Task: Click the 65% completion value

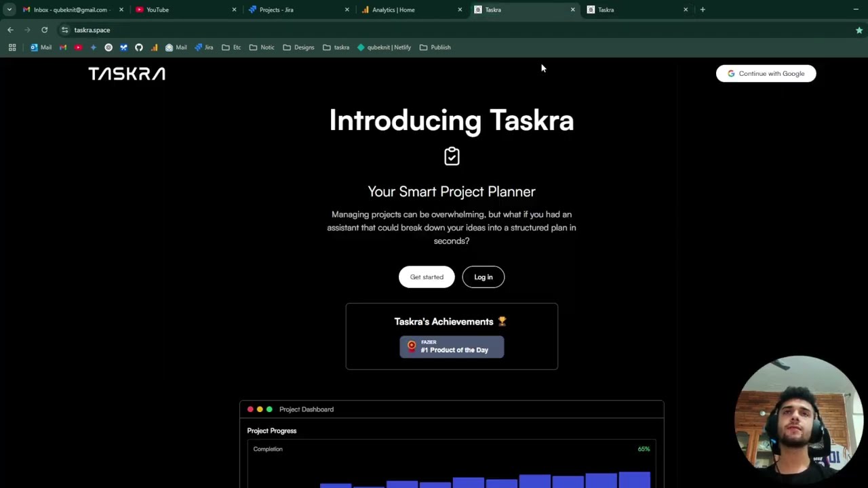Action: coord(644,449)
